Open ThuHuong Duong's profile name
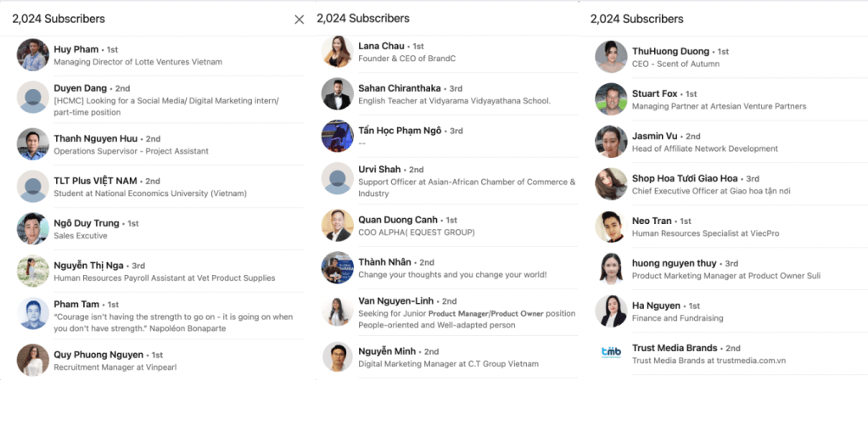Screen dimensions: 868x448 670,51
